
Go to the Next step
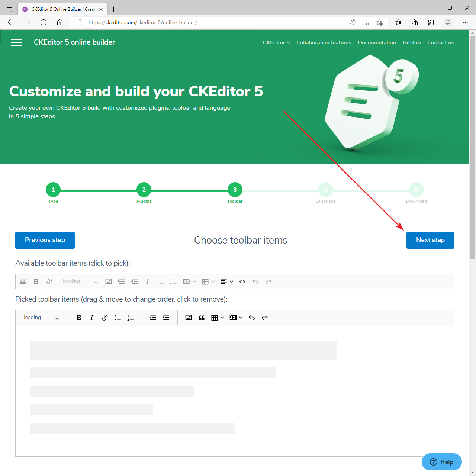click(430, 240)
